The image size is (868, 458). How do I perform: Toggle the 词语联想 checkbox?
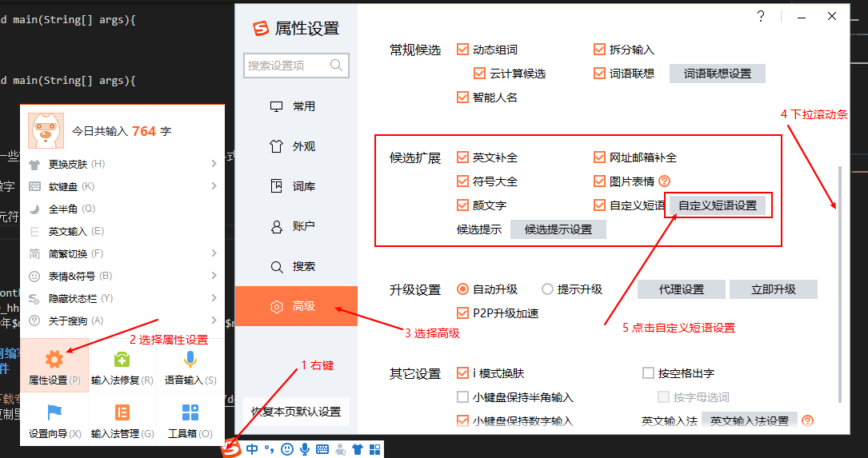pos(599,73)
